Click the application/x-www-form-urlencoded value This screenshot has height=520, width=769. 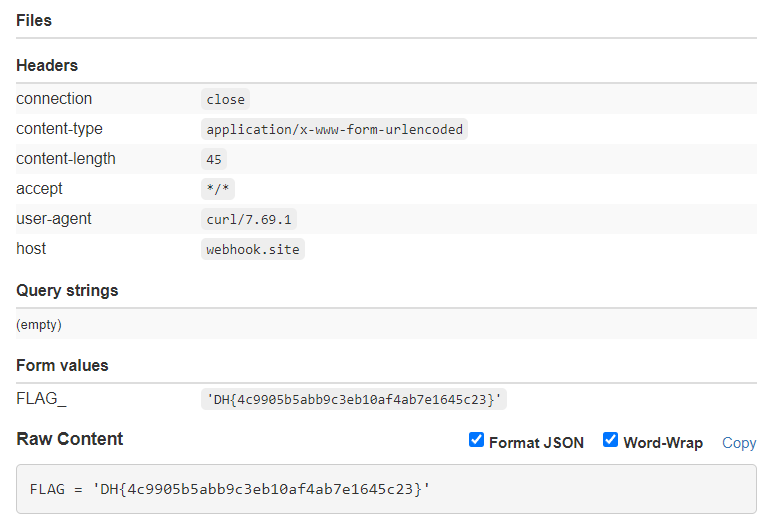[334, 129]
